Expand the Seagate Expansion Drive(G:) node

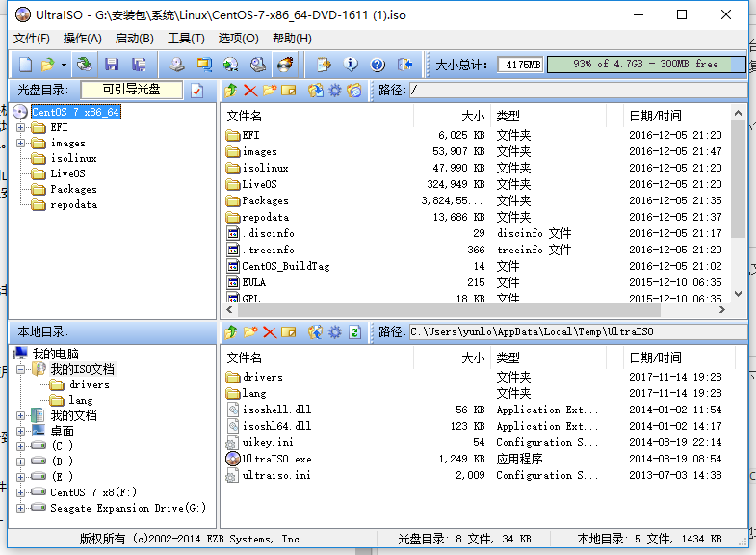click(21, 508)
